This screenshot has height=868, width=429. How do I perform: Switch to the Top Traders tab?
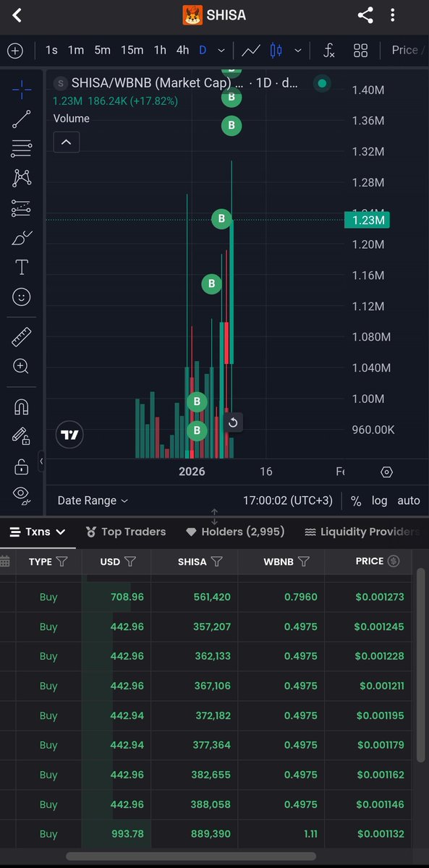126,532
